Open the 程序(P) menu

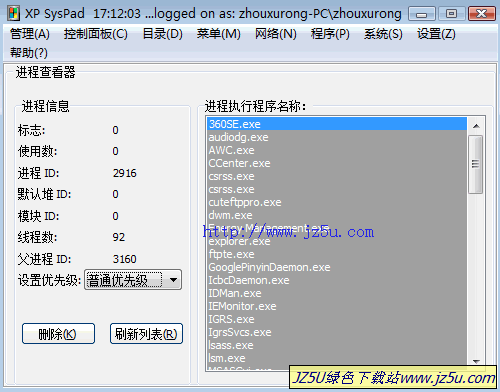tap(330, 34)
